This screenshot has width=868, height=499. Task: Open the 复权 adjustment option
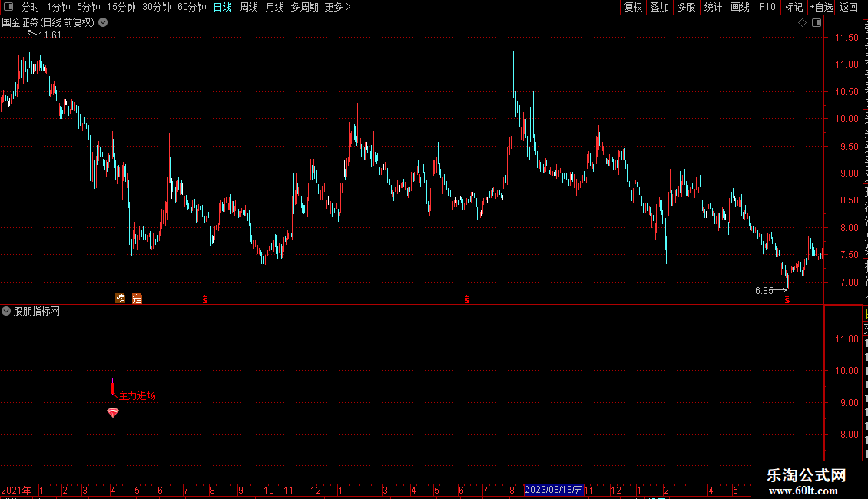[633, 7]
